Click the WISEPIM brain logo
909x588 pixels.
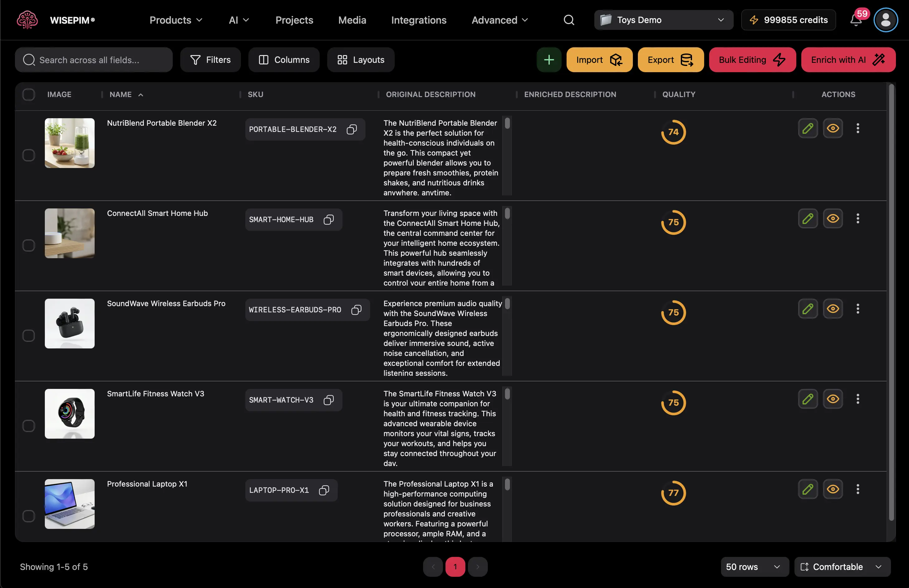27,20
